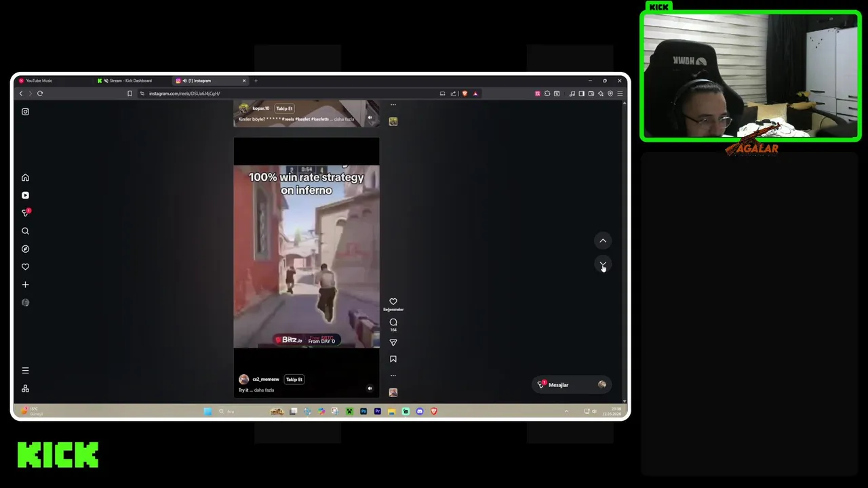The width and height of the screenshot is (868, 488).
Task: Open a new browser tab with the plus
Action: click(256, 81)
